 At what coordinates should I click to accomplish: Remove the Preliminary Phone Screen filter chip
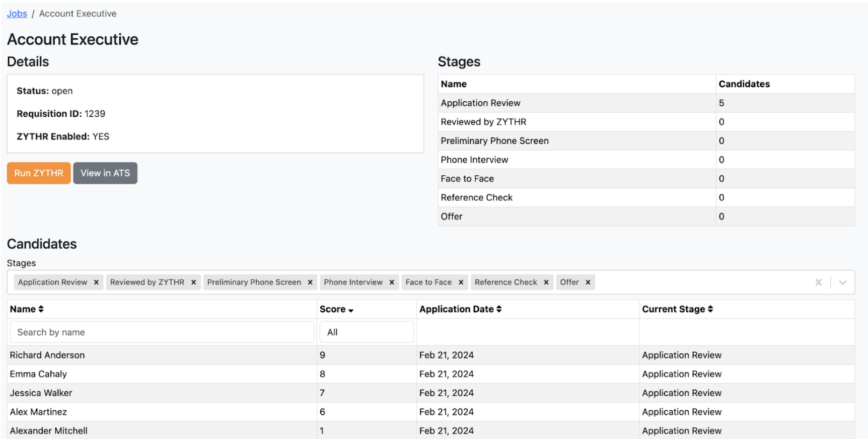(x=310, y=282)
